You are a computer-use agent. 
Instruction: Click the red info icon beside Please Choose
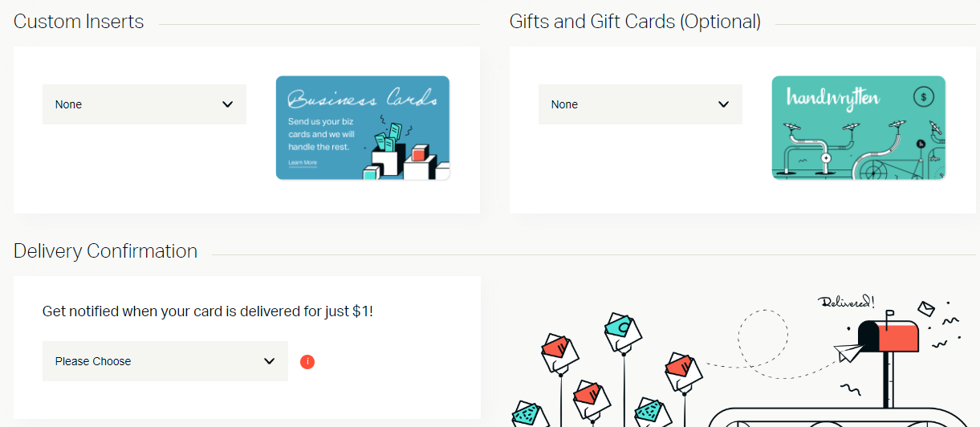coord(307,362)
